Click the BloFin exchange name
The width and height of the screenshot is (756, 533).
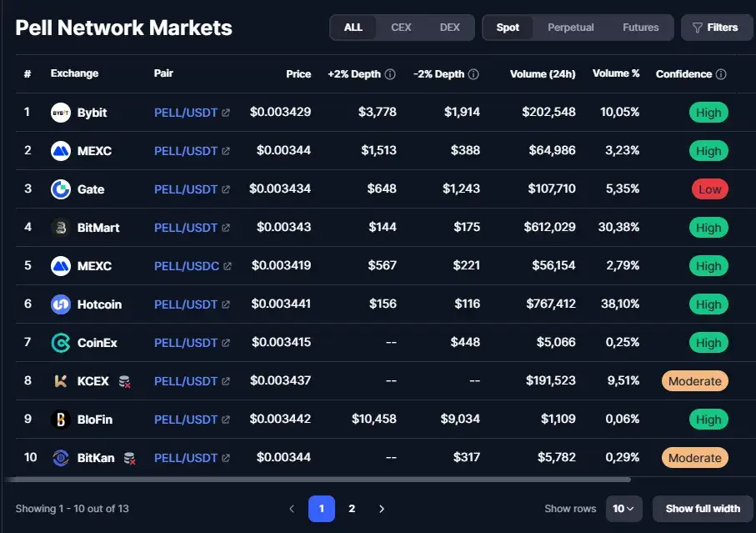pos(95,420)
